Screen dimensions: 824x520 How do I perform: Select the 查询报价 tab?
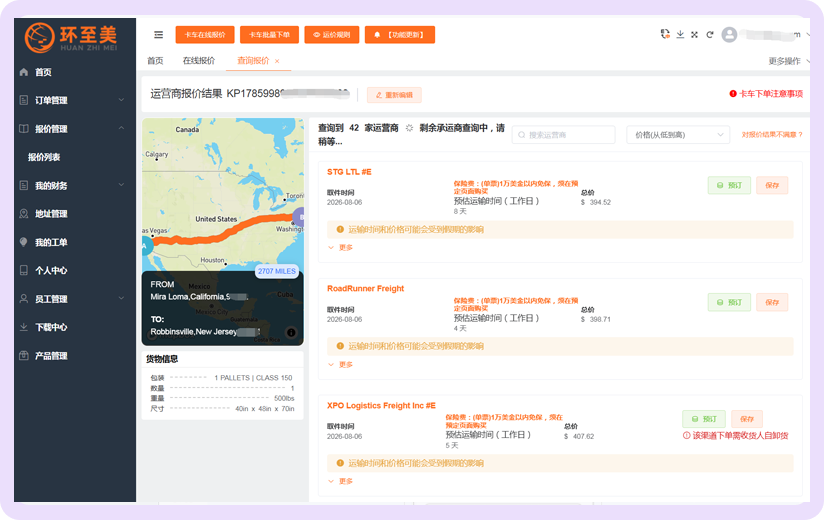pyautogui.click(x=253, y=60)
